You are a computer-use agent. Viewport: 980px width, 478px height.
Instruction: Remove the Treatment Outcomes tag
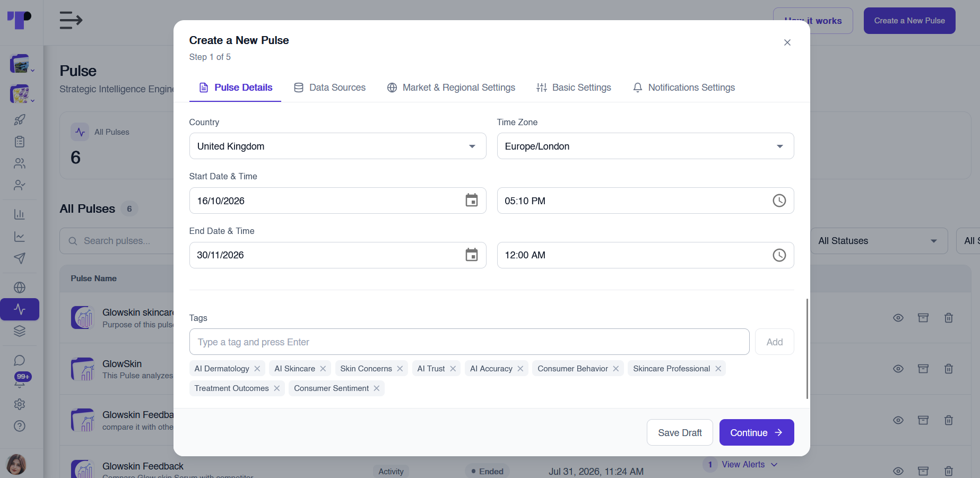[277, 388]
